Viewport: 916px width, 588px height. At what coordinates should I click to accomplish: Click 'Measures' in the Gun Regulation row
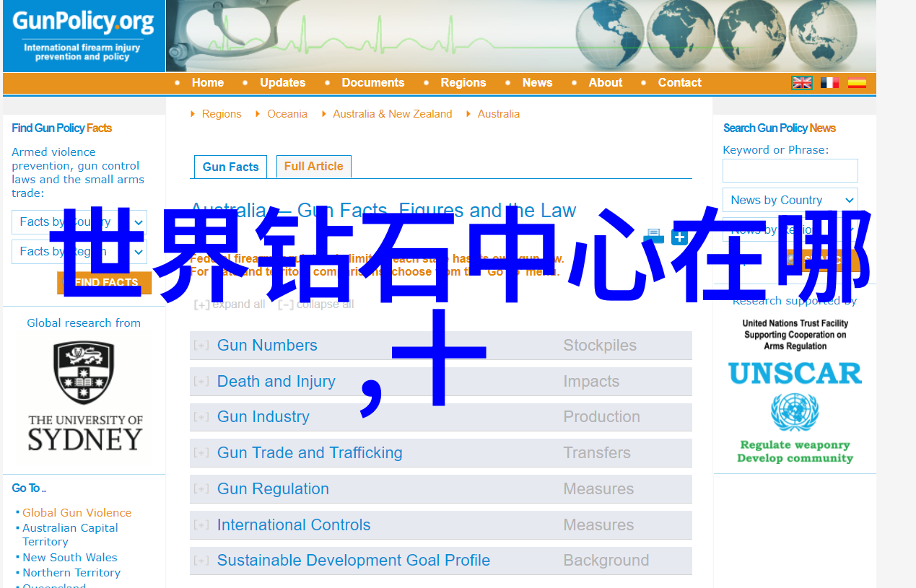(598, 489)
